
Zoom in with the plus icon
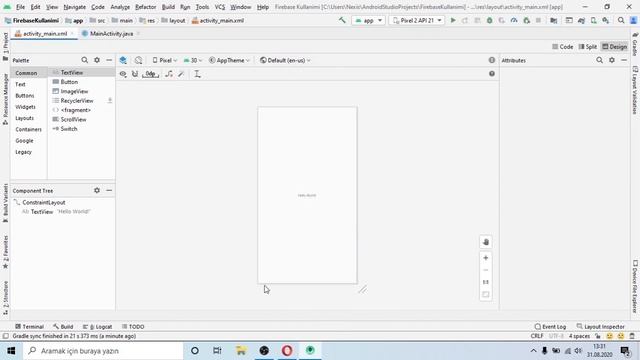[486, 258]
